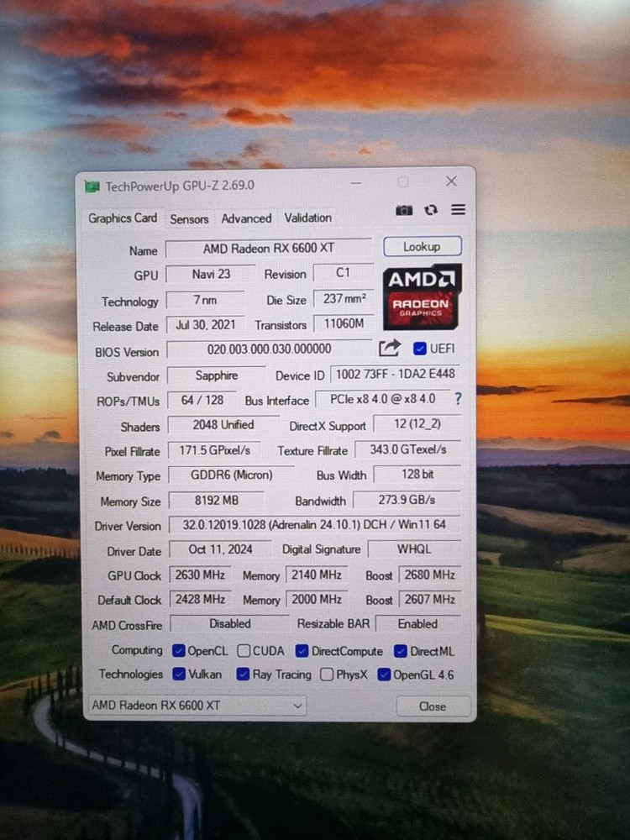Click the BIOS Version field 020.003.000.030.000000

coord(270,349)
